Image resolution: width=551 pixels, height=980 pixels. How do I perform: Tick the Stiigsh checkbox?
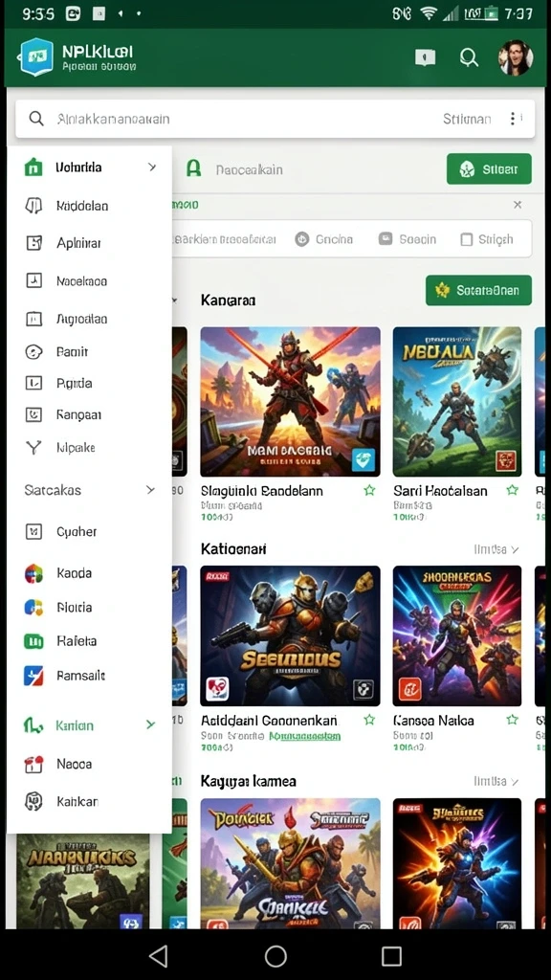click(466, 239)
